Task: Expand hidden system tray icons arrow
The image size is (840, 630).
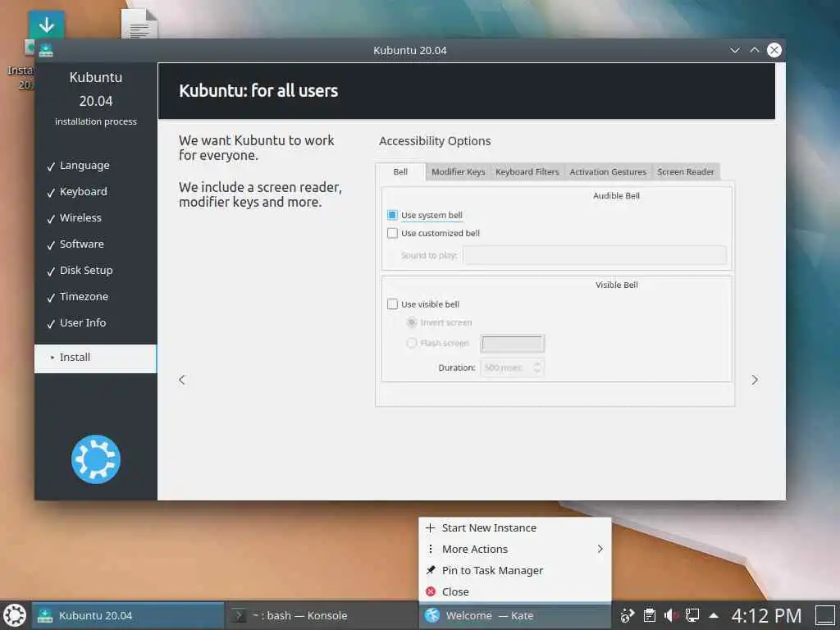Action: (x=714, y=615)
